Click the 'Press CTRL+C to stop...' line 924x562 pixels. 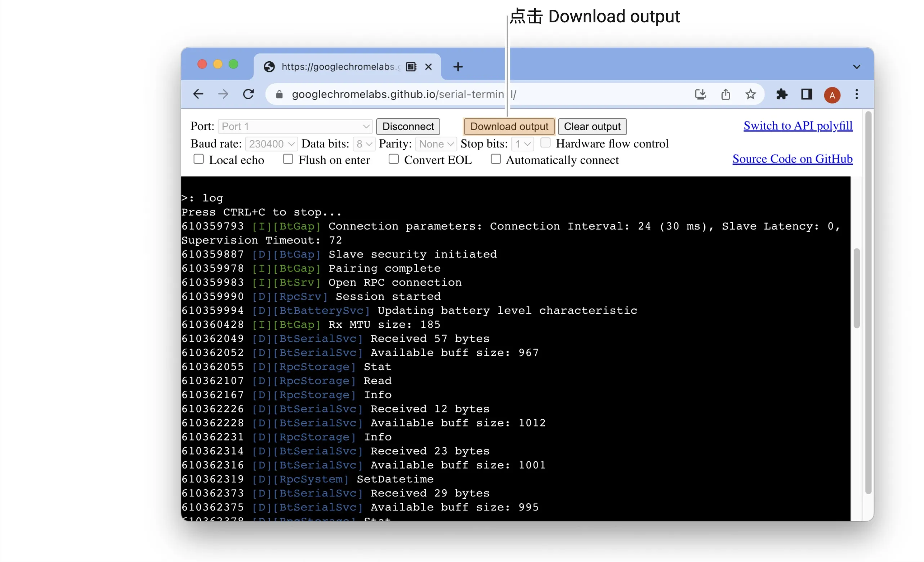[262, 212]
